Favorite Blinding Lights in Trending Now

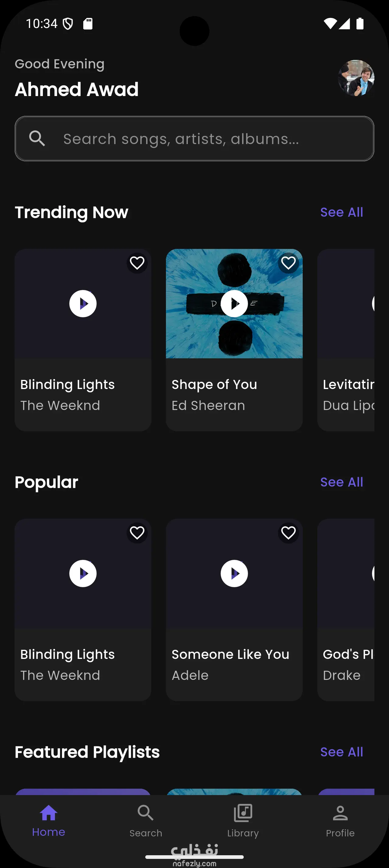coord(137,263)
